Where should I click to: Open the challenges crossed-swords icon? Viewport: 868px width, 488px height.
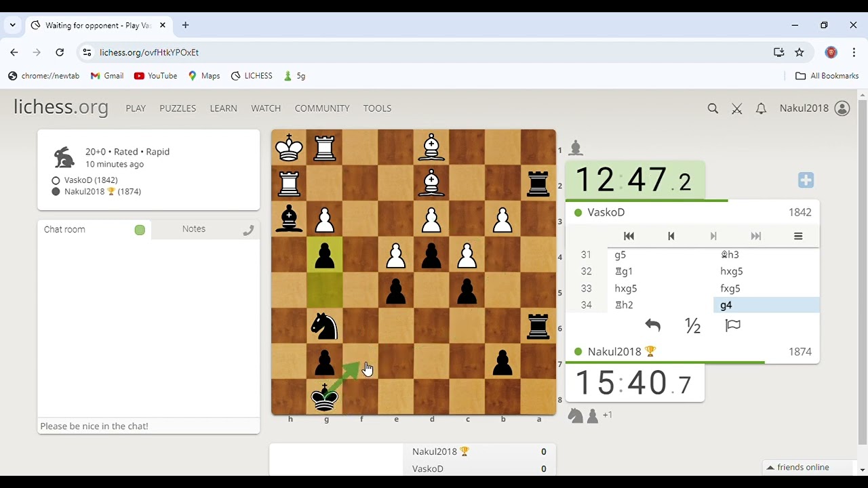pos(737,108)
